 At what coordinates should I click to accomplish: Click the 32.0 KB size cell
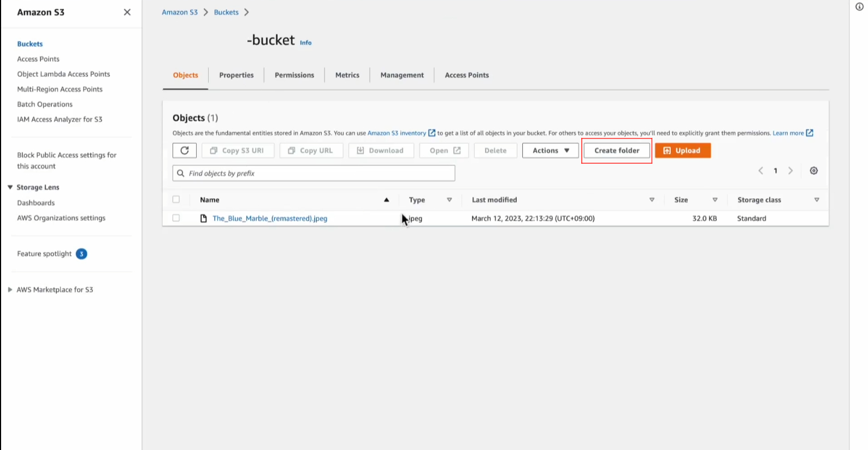coord(705,218)
